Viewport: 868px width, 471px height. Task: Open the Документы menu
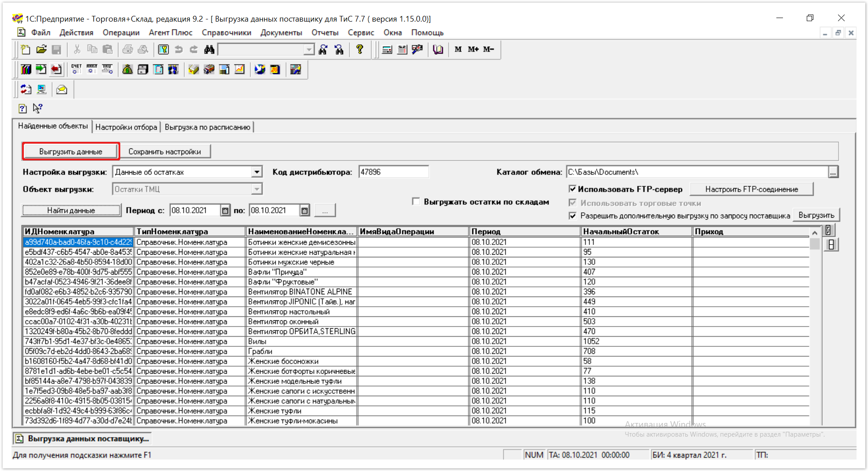pos(281,33)
